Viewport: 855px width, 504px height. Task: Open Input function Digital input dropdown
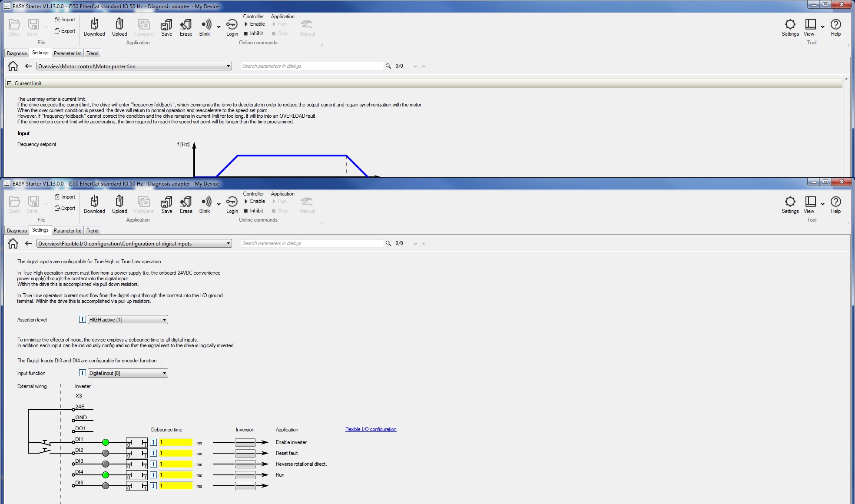(128, 373)
